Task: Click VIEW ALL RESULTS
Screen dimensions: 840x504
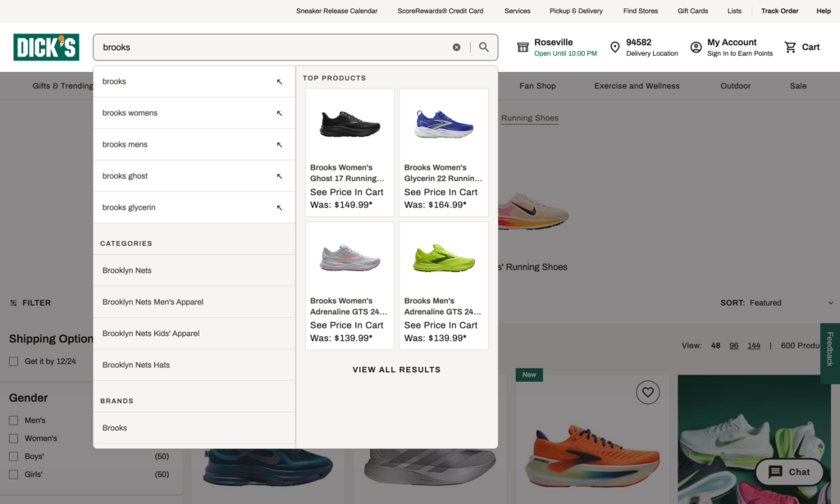Action: (396, 370)
